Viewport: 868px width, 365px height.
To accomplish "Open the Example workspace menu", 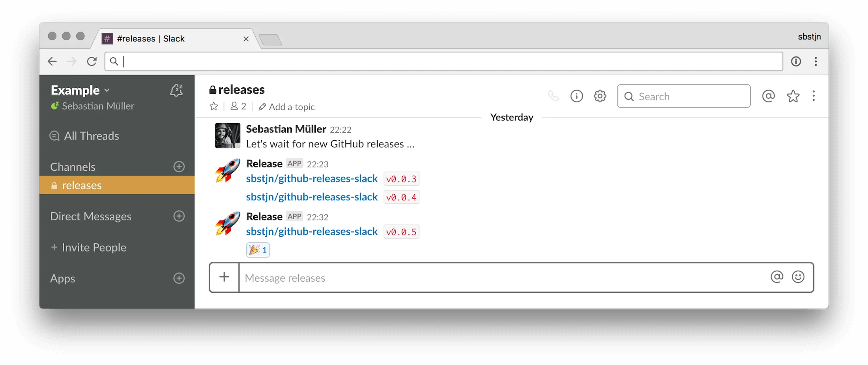I will [x=80, y=90].
